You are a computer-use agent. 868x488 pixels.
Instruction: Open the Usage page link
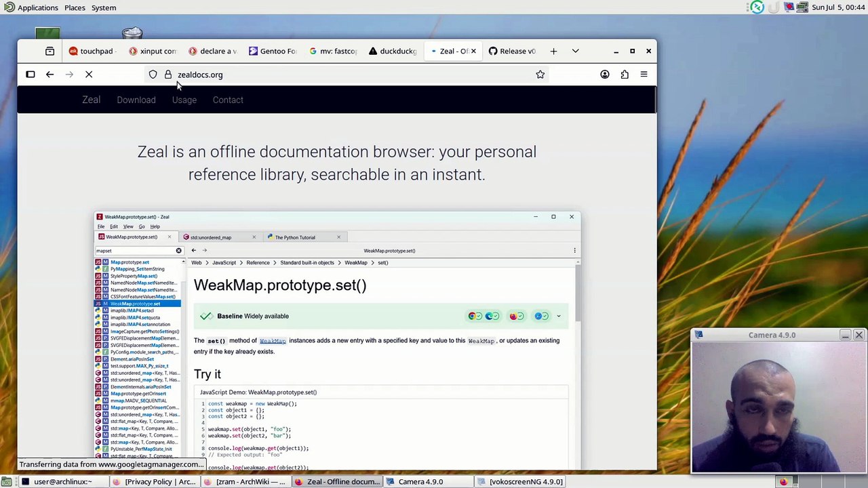(184, 100)
